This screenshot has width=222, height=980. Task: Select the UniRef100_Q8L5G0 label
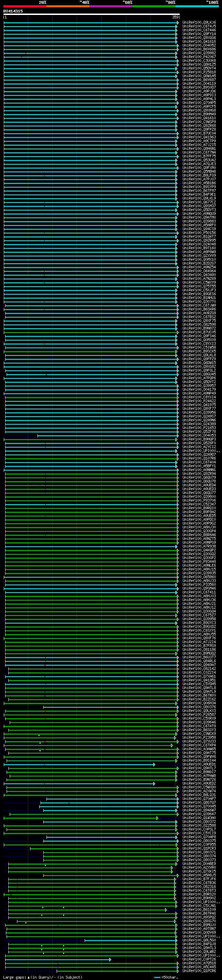pos(199,940)
